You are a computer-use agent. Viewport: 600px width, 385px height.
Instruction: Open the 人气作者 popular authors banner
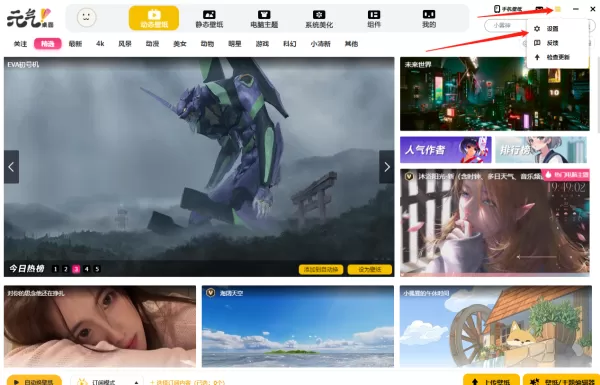[446, 150]
